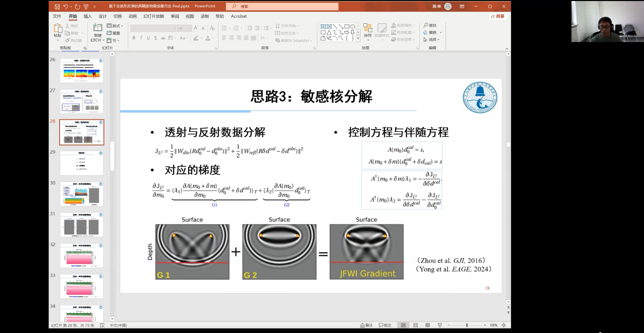
Task: Click the Share (共享) button
Action: tap(498, 16)
